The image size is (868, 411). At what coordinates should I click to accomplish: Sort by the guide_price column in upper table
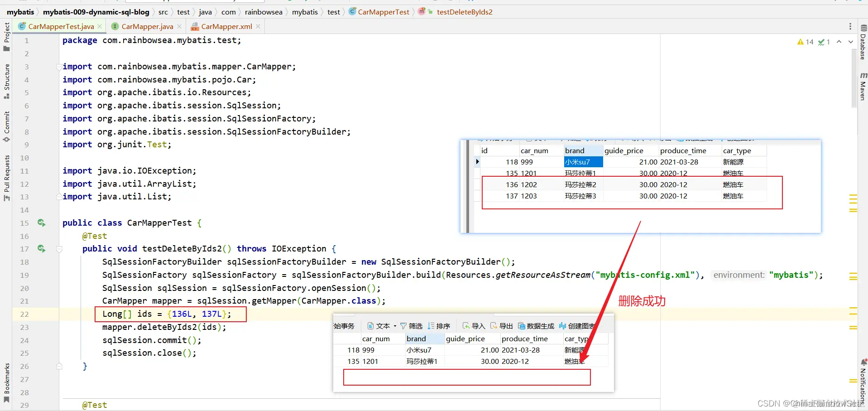click(631, 150)
